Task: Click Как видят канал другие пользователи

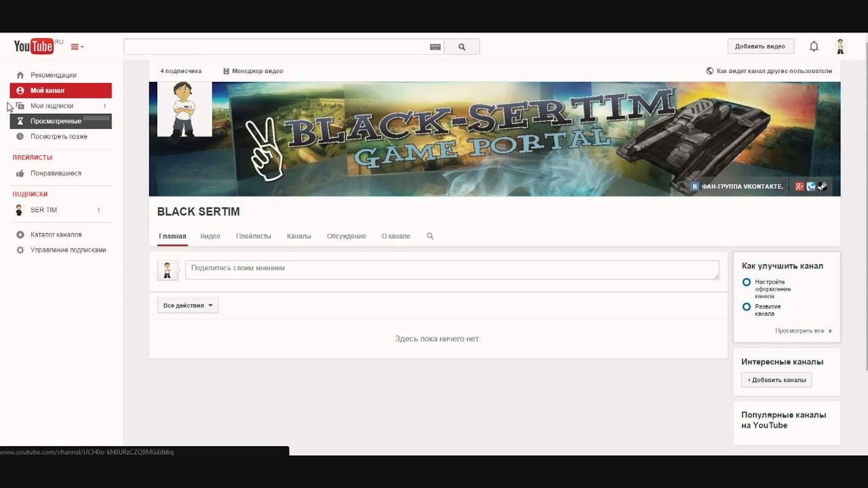Action: [769, 70]
